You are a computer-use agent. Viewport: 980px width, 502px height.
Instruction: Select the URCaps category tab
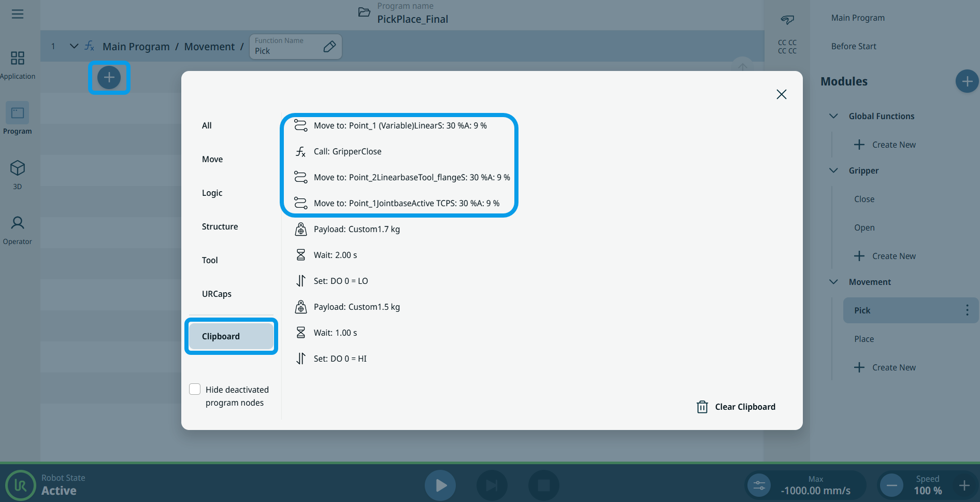pyautogui.click(x=217, y=294)
